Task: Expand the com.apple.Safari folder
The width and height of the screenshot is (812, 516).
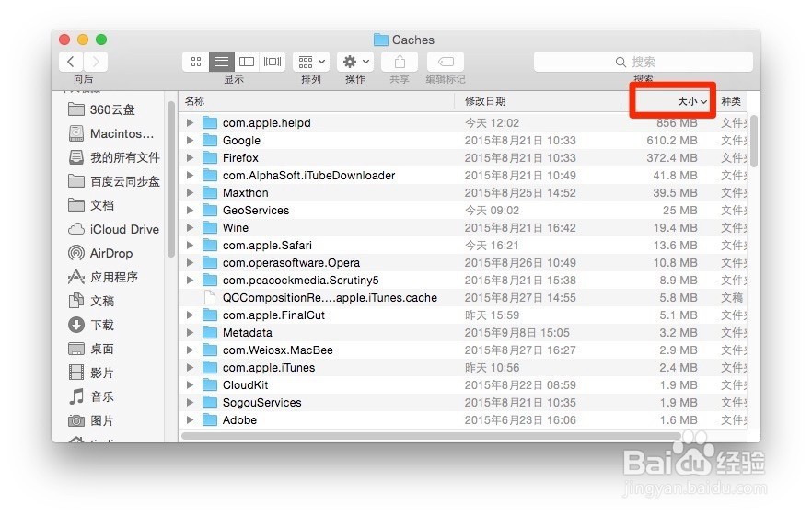Action: pos(190,245)
